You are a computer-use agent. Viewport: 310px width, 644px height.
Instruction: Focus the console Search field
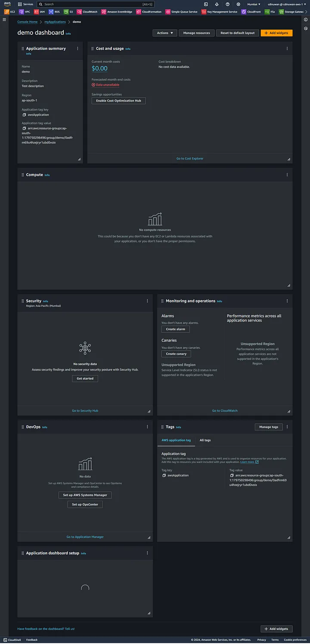pos(96,4)
